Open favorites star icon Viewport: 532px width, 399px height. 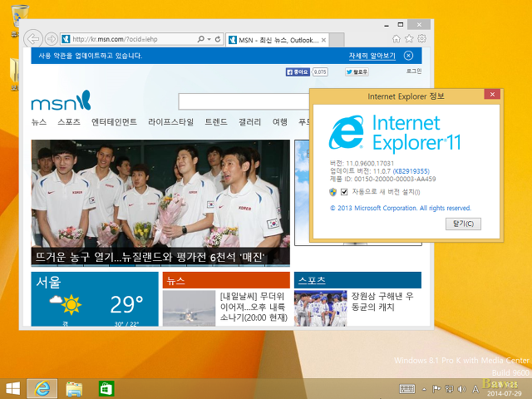pyautogui.click(x=409, y=39)
